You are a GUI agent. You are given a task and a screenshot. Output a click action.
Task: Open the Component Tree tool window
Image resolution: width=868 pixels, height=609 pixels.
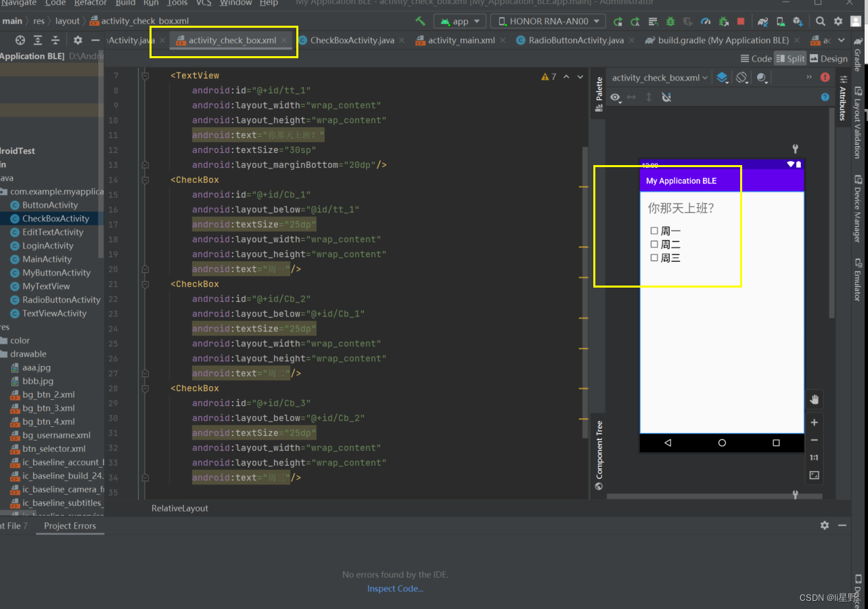[599, 455]
